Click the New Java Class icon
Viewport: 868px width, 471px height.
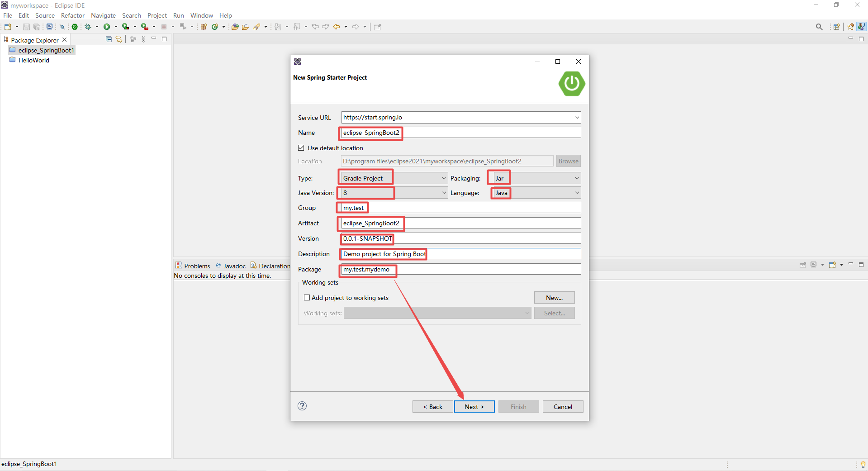click(x=215, y=27)
